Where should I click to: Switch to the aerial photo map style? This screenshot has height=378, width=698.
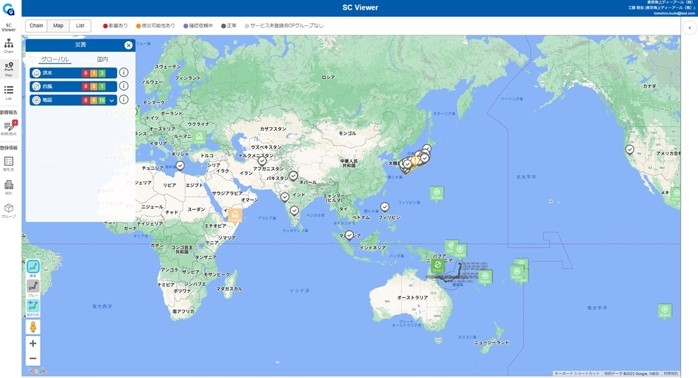point(33,305)
